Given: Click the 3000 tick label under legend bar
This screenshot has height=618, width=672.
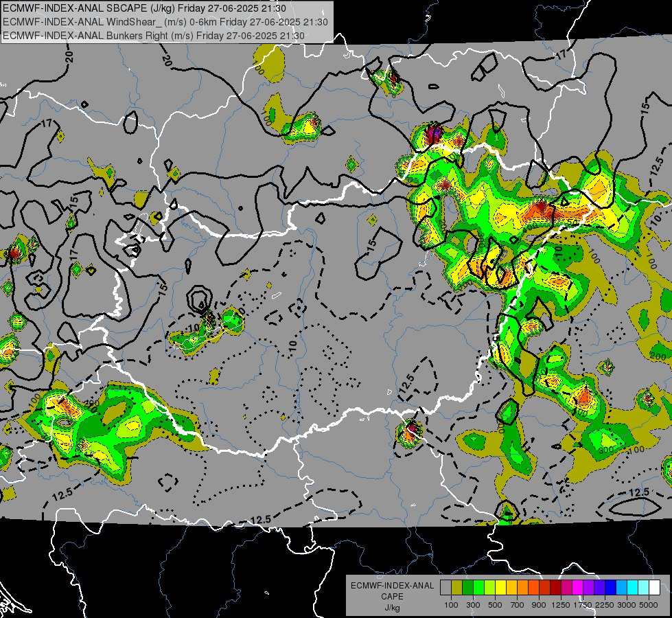Looking at the screenshot, I should tap(627, 605).
